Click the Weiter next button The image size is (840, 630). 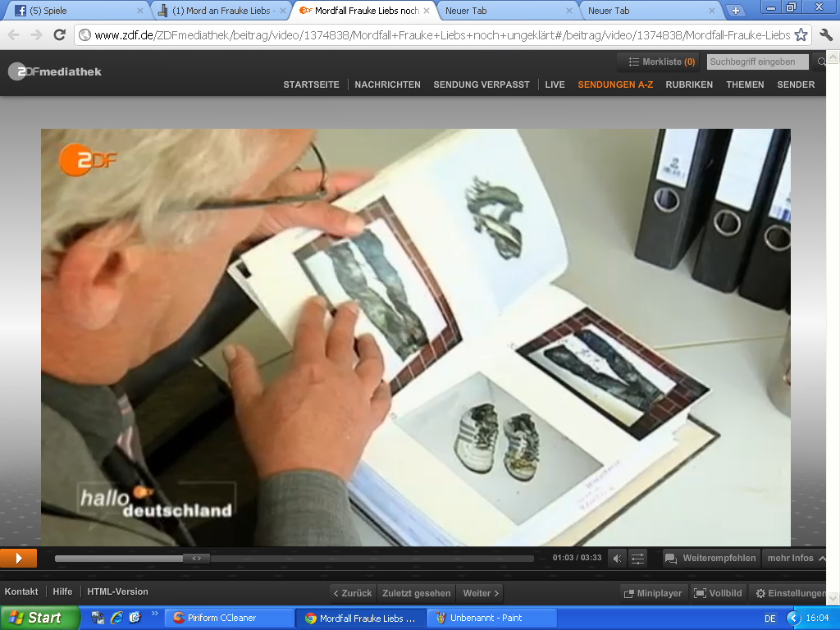coord(481,593)
